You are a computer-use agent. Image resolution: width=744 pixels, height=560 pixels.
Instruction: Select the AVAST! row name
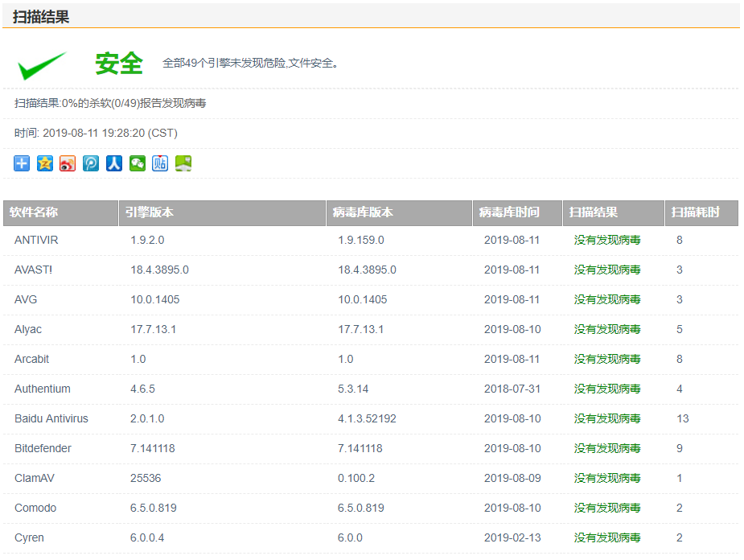[x=33, y=270]
